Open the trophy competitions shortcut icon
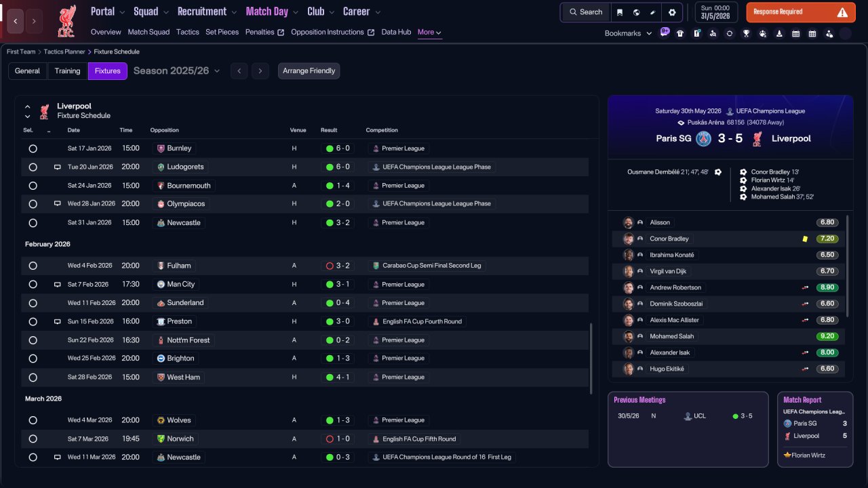 click(x=746, y=33)
